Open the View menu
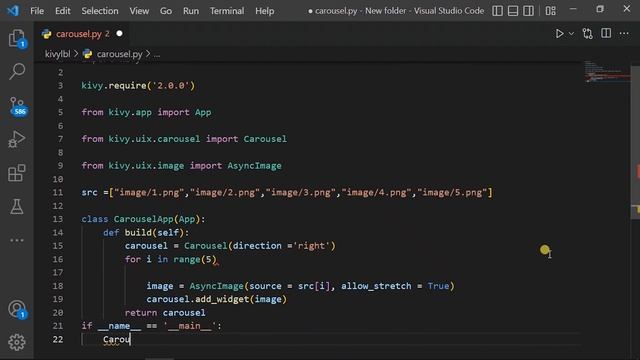Screen dimensions: 640x360 click(139, 11)
